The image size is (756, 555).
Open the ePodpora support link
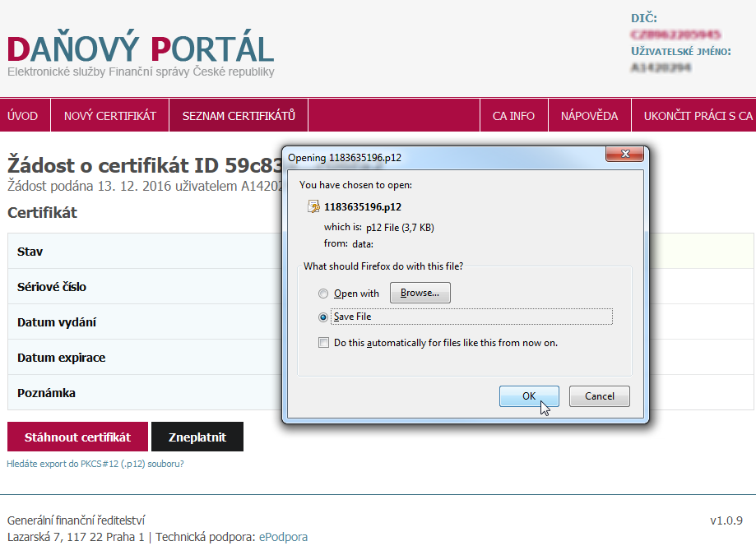[x=283, y=536]
